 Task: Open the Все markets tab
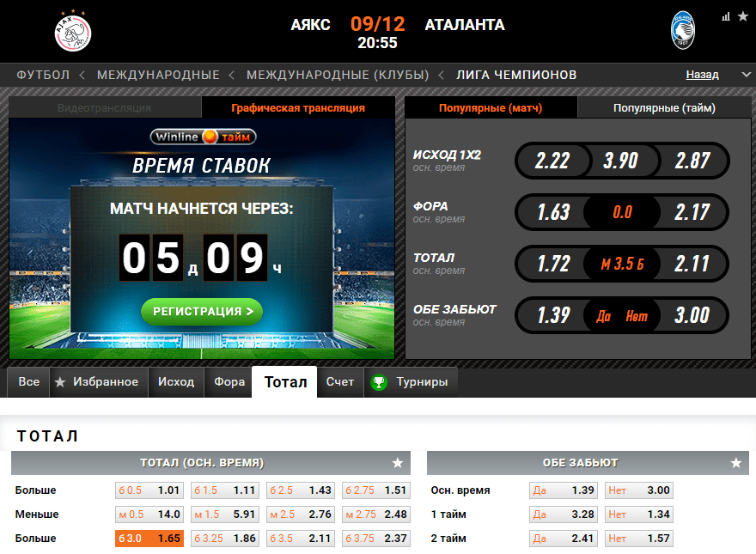(29, 382)
